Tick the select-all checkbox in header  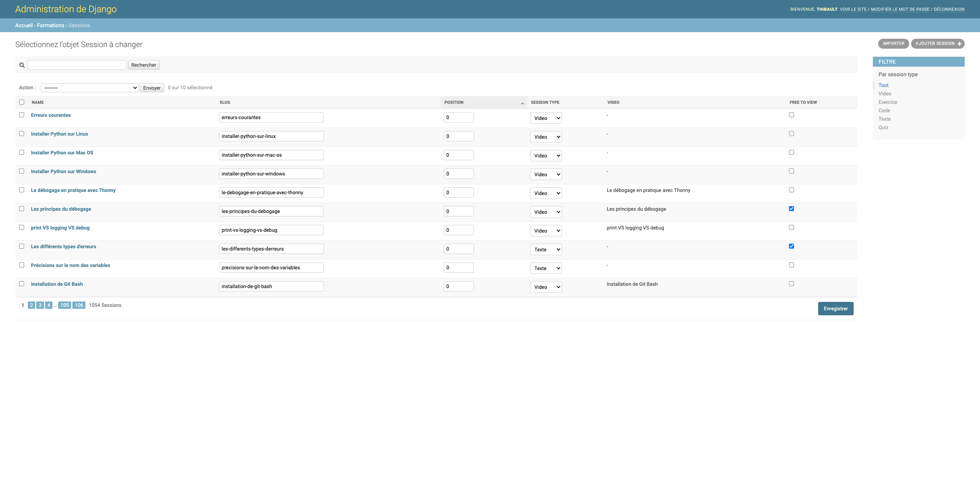21,102
